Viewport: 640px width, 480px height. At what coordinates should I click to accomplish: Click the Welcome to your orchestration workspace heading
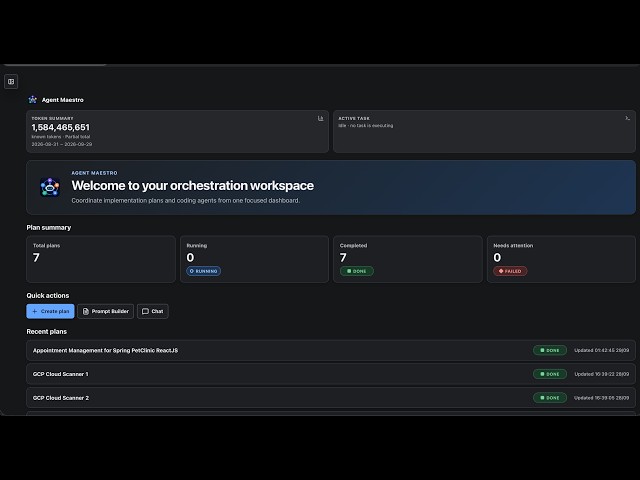193,186
